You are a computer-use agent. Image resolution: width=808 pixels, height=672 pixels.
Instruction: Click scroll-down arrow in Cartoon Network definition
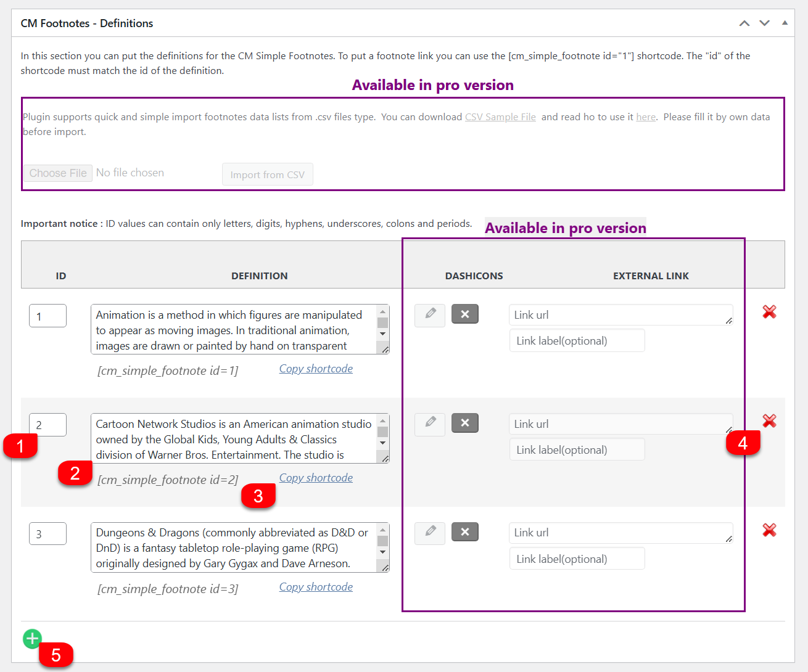383,443
